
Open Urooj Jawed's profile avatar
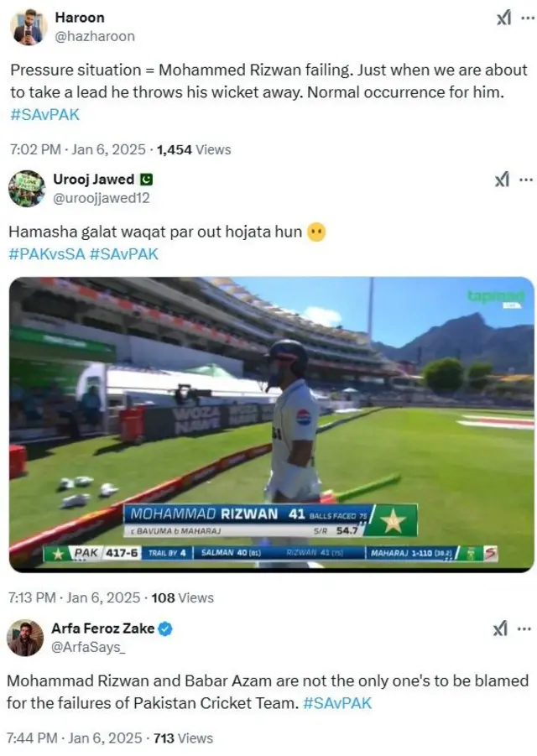point(27,188)
